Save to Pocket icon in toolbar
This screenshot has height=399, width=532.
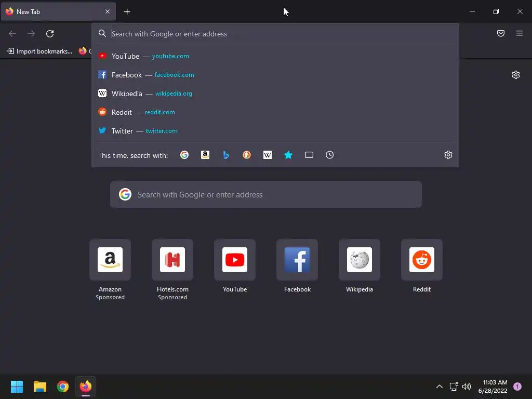pos(500,33)
